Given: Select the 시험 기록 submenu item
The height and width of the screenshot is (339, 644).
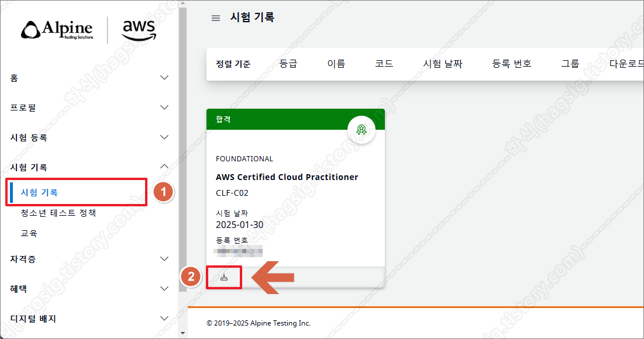Looking at the screenshot, I should (x=39, y=192).
